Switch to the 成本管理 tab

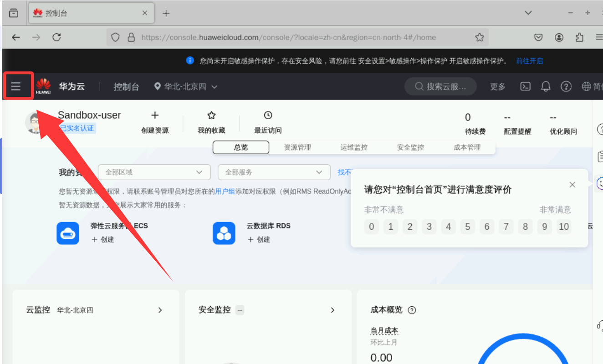click(x=467, y=147)
